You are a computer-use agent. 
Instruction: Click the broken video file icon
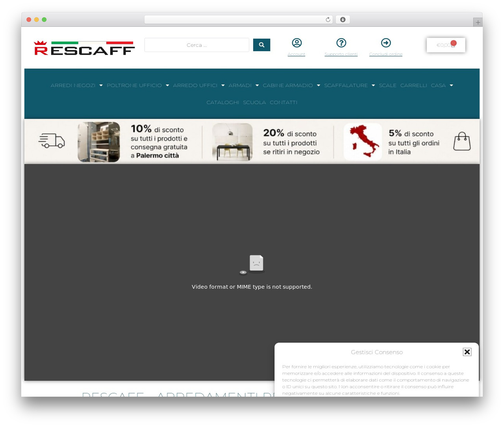click(x=252, y=265)
